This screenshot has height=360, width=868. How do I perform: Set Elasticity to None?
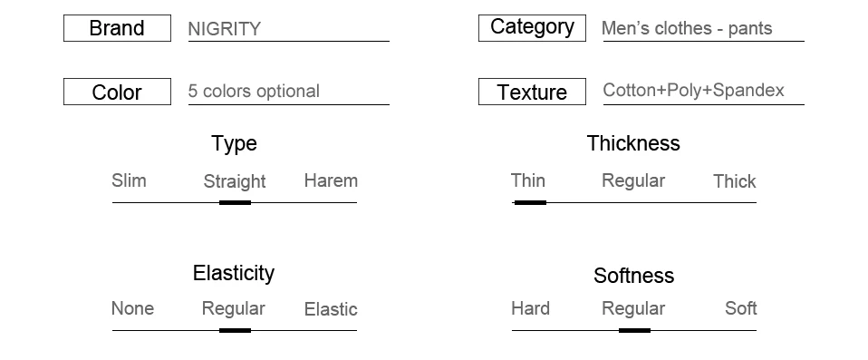[x=133, y=308]
